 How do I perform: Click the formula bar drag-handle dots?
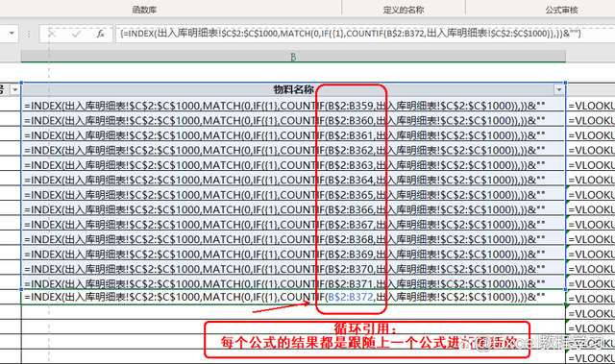pyautogui.click(x=29, y=34)
